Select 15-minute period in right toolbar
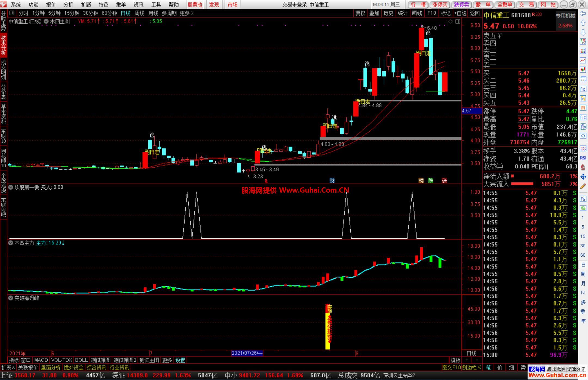 (583, 236)
